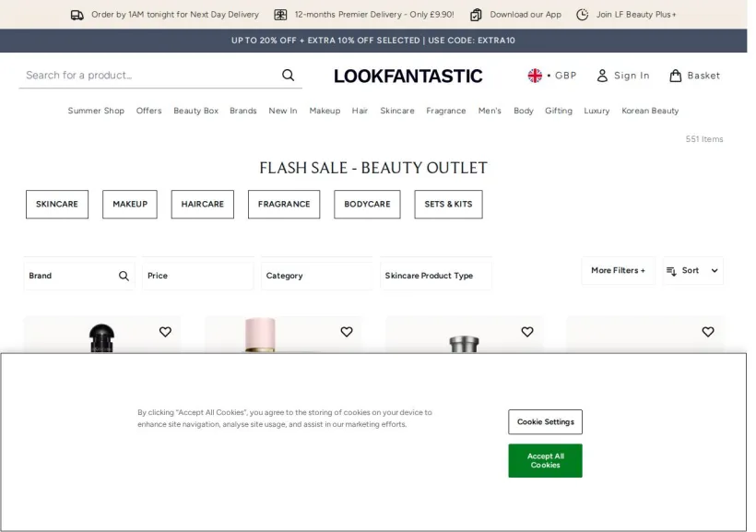This screenshot has width=756, height=532.
Task: Open the Brands menu item
Action: 243,111
